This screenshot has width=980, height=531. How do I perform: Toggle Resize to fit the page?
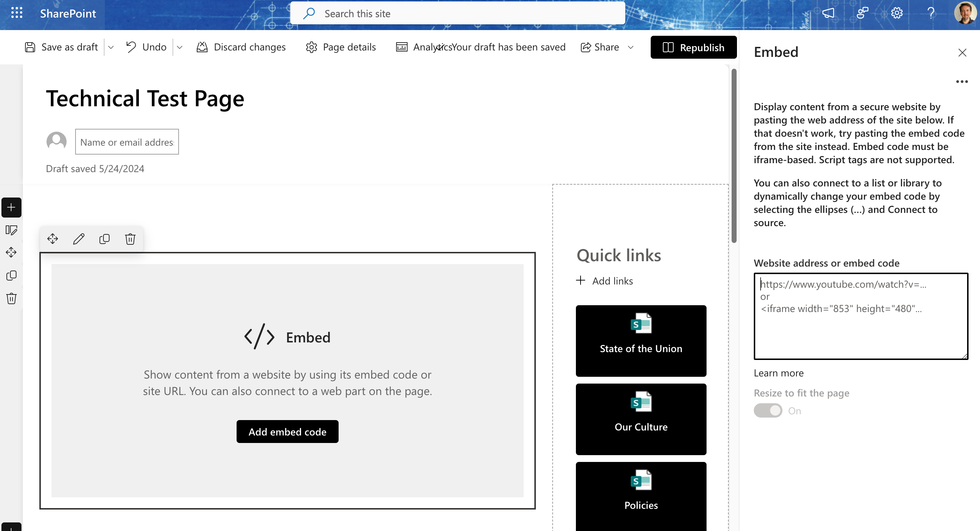pos(768,411)
